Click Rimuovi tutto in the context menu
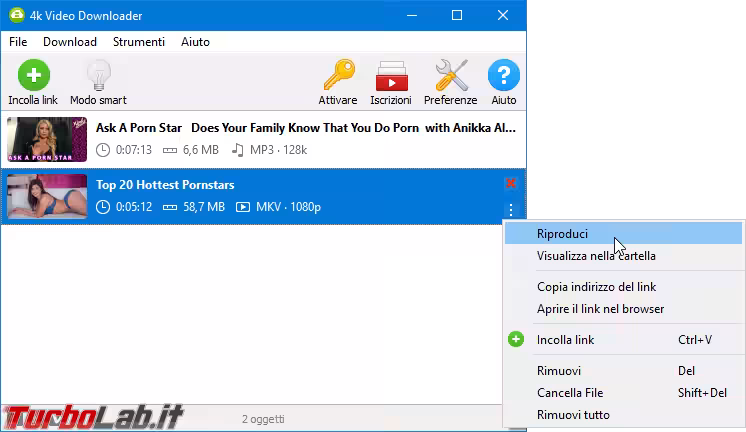This screenshot has height=432, width=746. (x=573, y=415)
